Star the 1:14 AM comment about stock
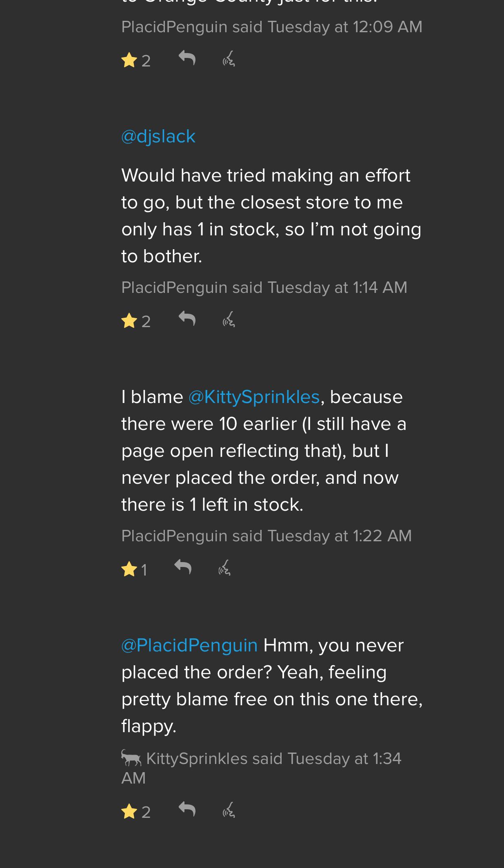The width and height of the screenshot is (504, 868). [x=129, y=321]
